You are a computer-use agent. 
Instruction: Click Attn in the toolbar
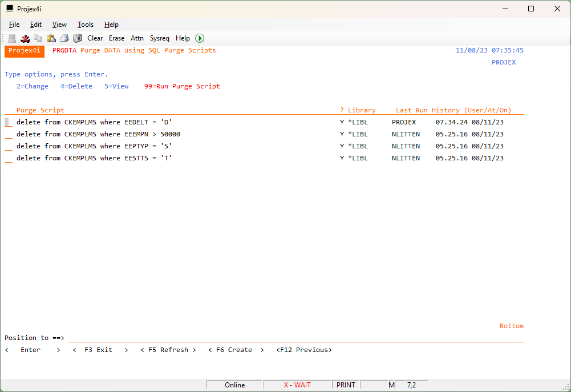coord(137,38)
